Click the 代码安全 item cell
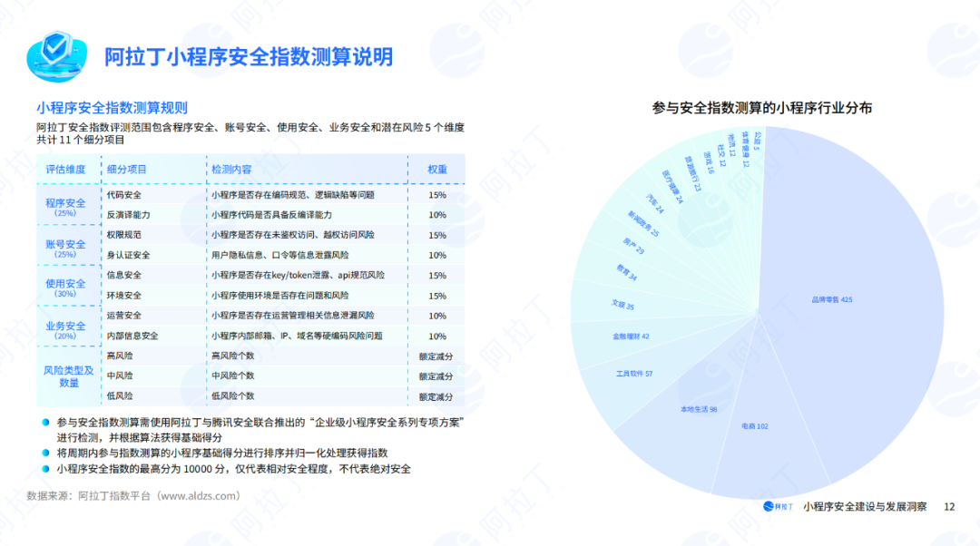This screenshot has width=980, height=546. point(123,195)
